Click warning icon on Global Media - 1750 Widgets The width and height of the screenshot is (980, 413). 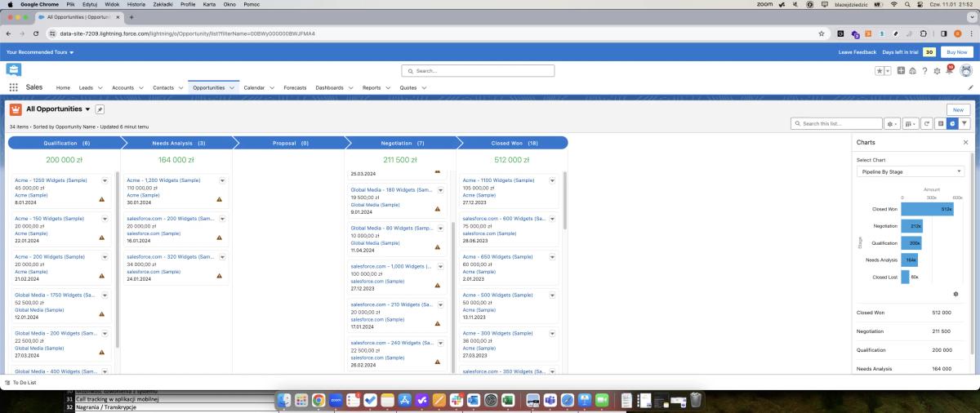coord(102,314)
